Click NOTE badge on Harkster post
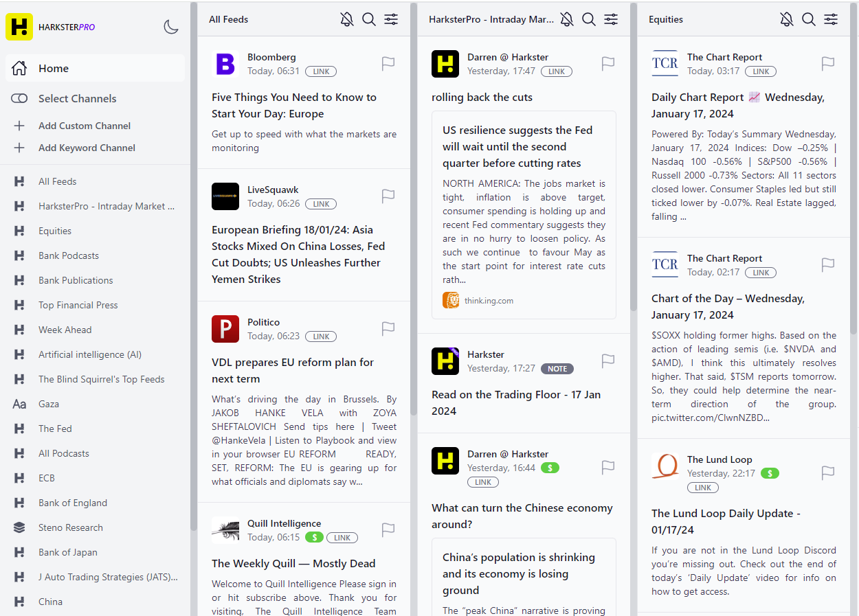 557,369
